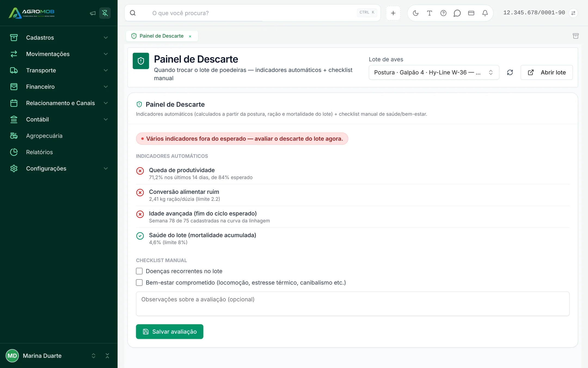
Task: Click the Marina Duarte user profile
Action: 42,356
